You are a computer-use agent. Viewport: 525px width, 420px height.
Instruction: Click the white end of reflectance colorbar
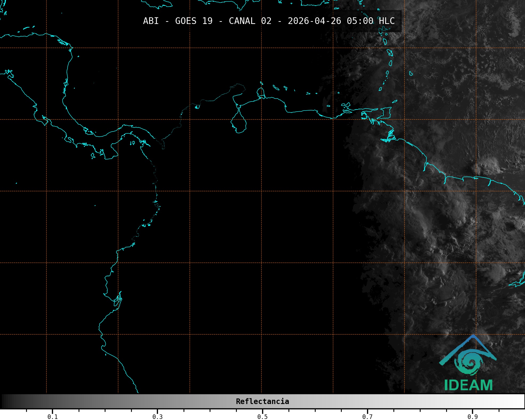[519, 401]
